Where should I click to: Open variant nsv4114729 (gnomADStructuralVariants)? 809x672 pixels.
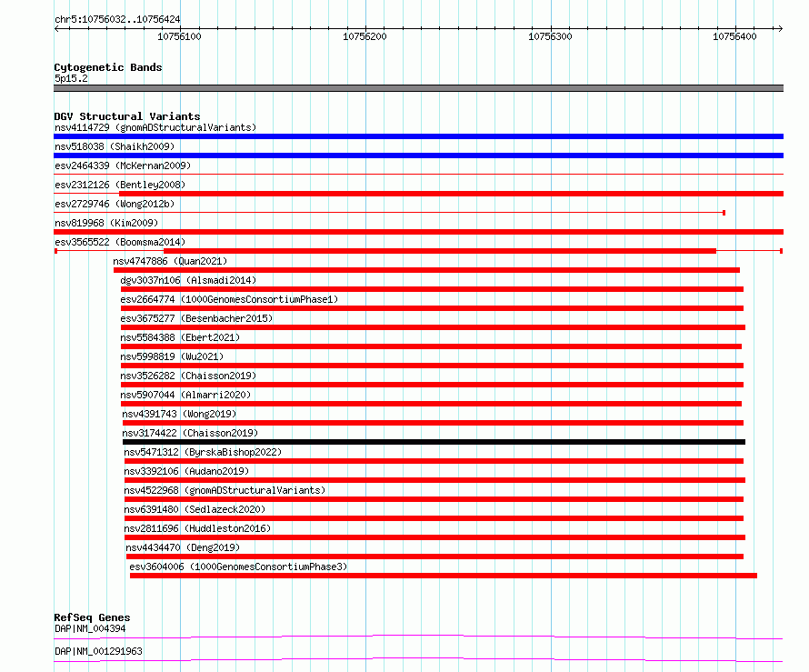pos(155,127)
